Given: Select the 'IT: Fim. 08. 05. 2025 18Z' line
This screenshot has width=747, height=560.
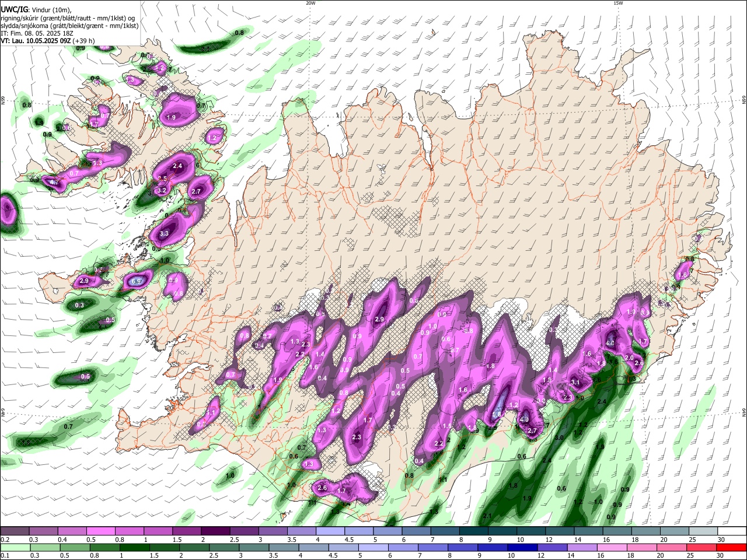Looking at the screenshot, I should pos(36,33).
